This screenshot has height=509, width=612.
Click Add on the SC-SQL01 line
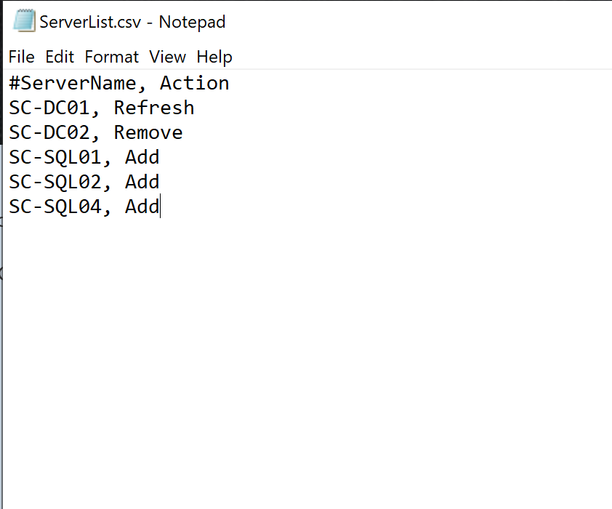[142, 158]
